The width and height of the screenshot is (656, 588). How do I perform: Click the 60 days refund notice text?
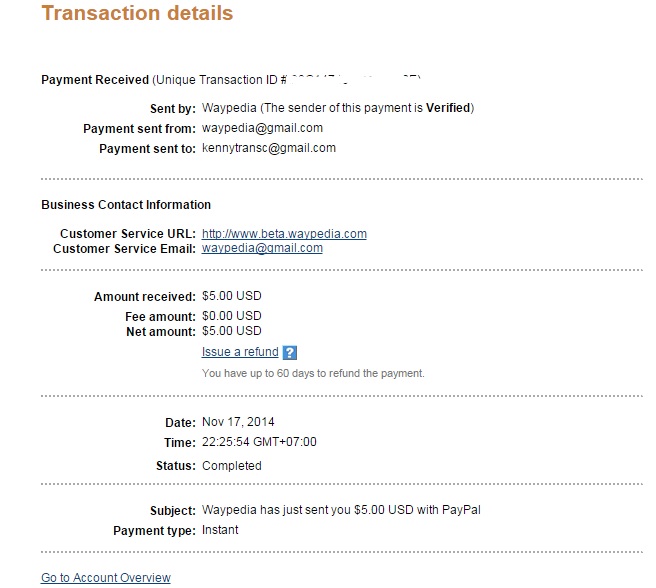[x=313, y=373]
